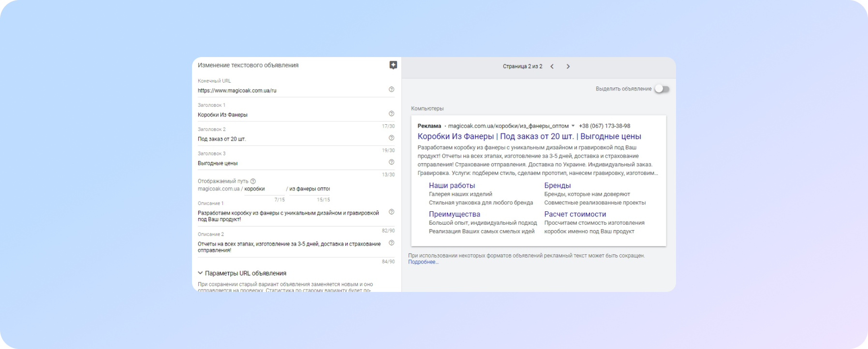
Task: Click the 17/30 character counter
Action: pos(388,126)
